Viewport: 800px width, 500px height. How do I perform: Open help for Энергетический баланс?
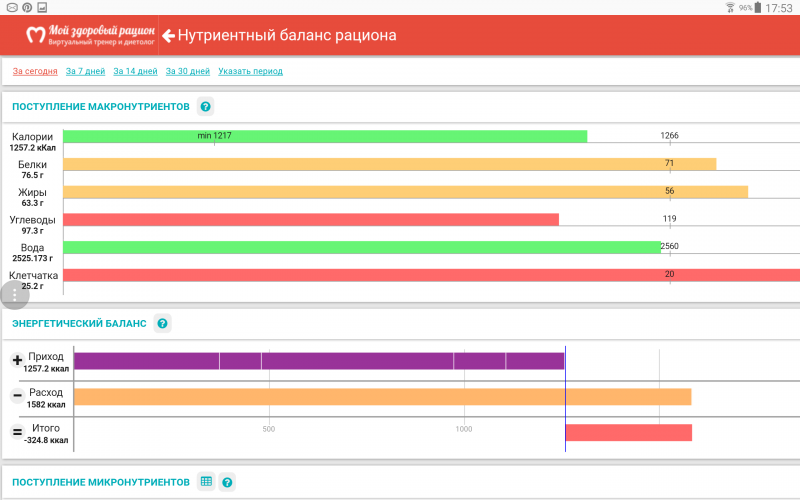pos(162,324)
